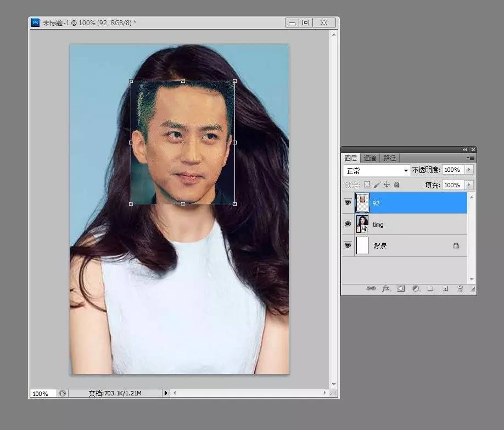This screenshot has width=504, height=430.
Task: Open the document info arrow in status bar
Action: tap(166, 393)
